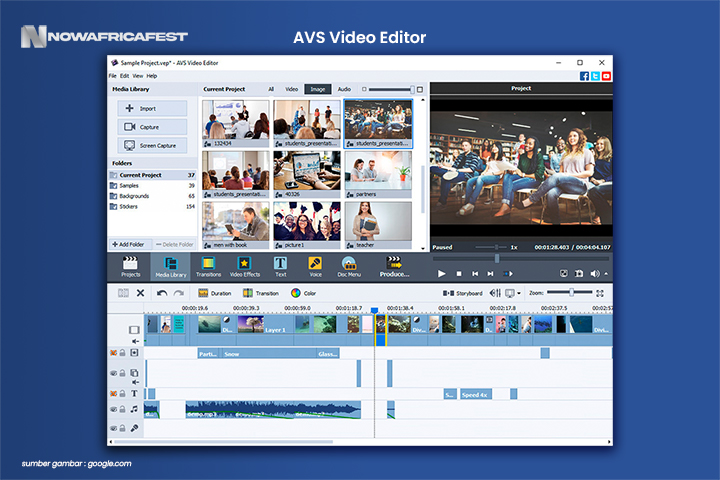Filter the library by Audio
The width and height of the screenshot is (720, 480).
344,89
